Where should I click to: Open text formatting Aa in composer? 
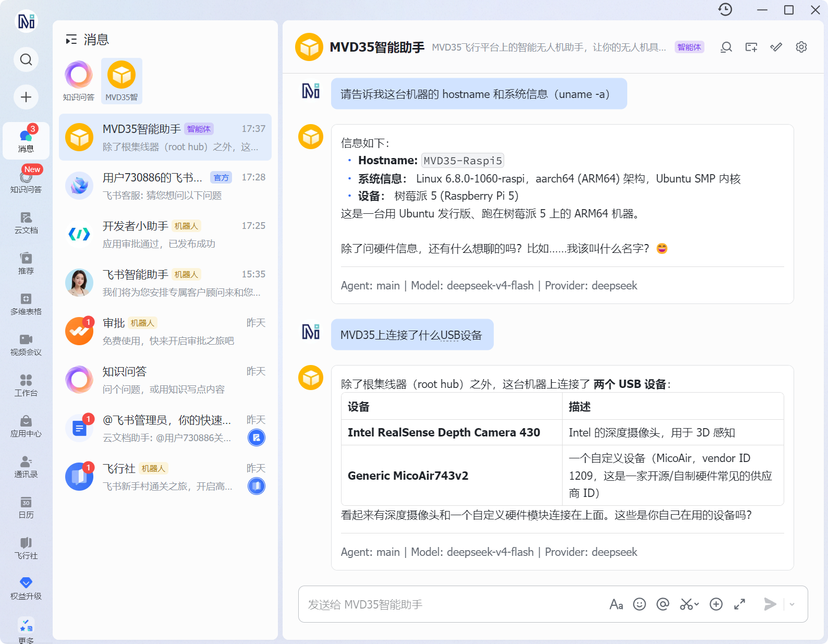(616, 604)
